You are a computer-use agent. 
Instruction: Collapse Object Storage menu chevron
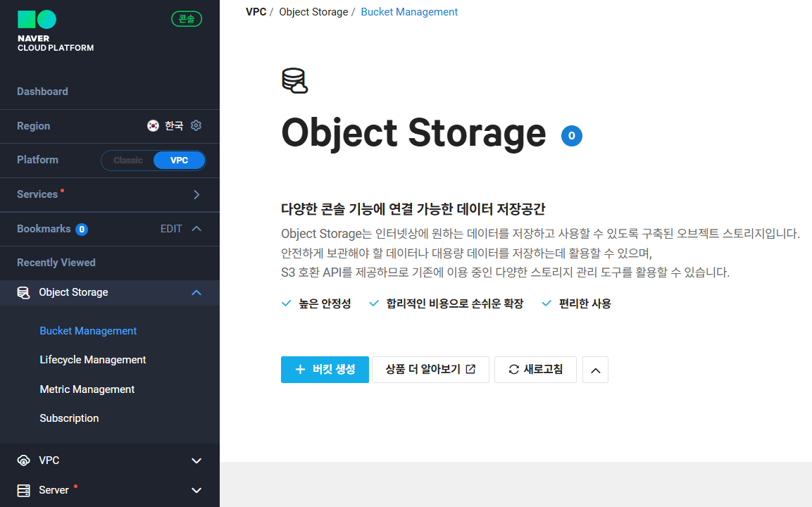196,293
